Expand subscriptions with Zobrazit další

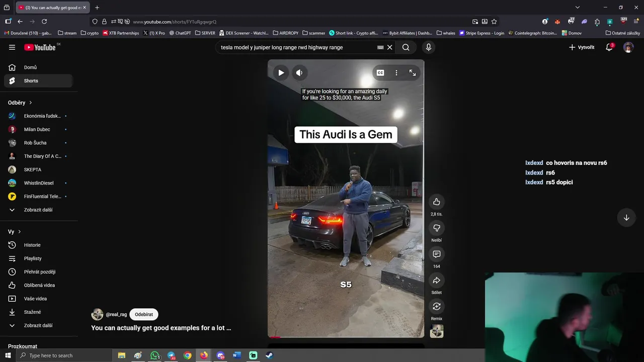[38, 210]
